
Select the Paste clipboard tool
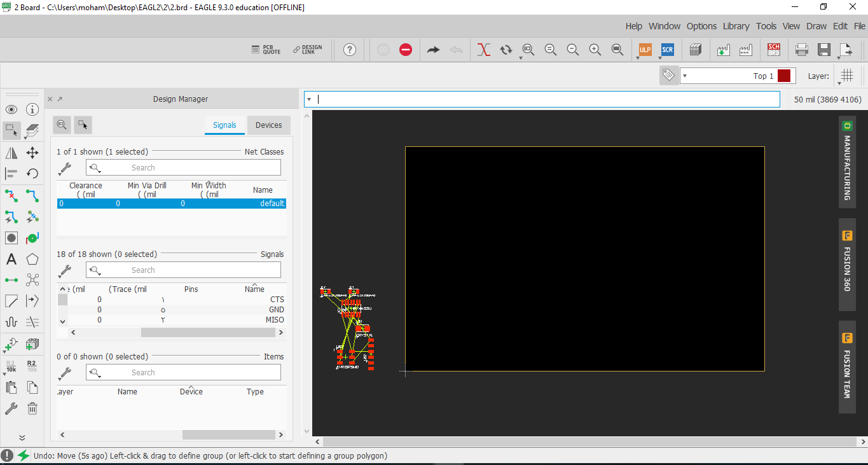point(11,387)
